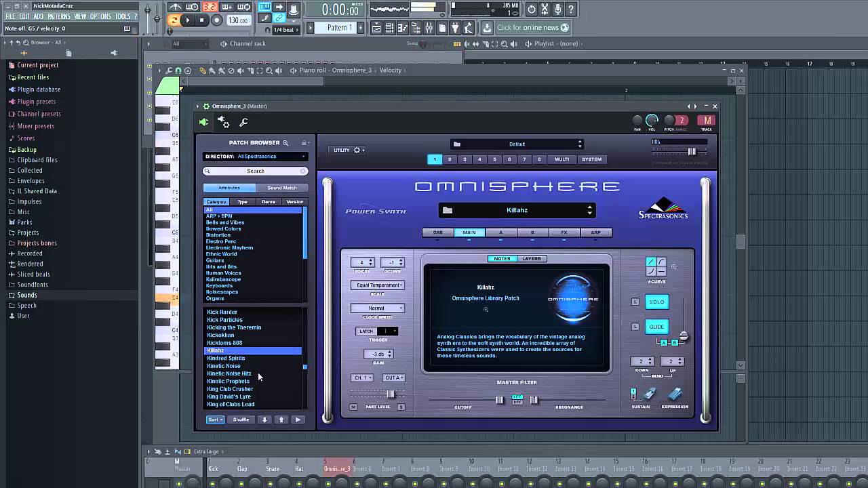Click the master filter Cutoff slider handle
Viewport: 868px width, 488px height.
pos(500,400)
